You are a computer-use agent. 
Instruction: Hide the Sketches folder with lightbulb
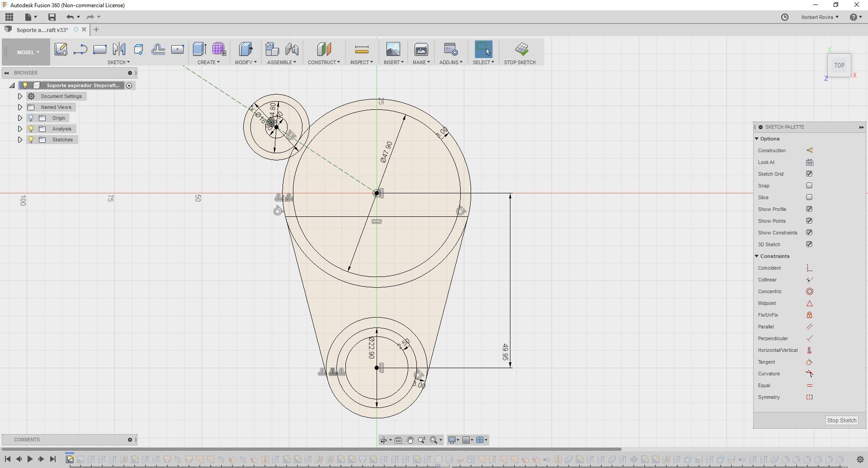pyautogui.click(x=31, y=140)
